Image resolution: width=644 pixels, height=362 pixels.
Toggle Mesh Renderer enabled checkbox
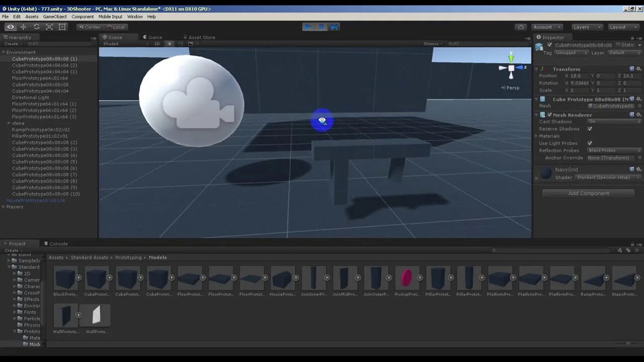point(549,115)
